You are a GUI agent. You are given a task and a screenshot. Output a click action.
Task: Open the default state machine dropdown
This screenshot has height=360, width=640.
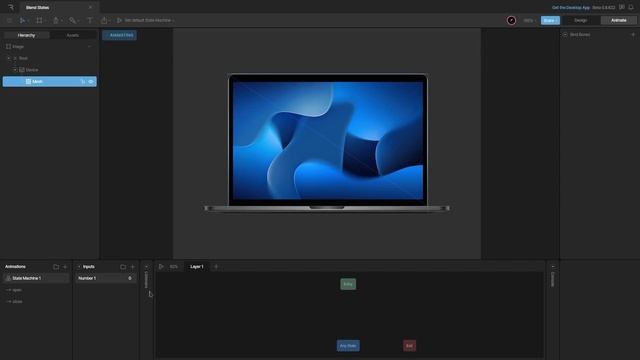pyautogui.click(x=149, y=20)
